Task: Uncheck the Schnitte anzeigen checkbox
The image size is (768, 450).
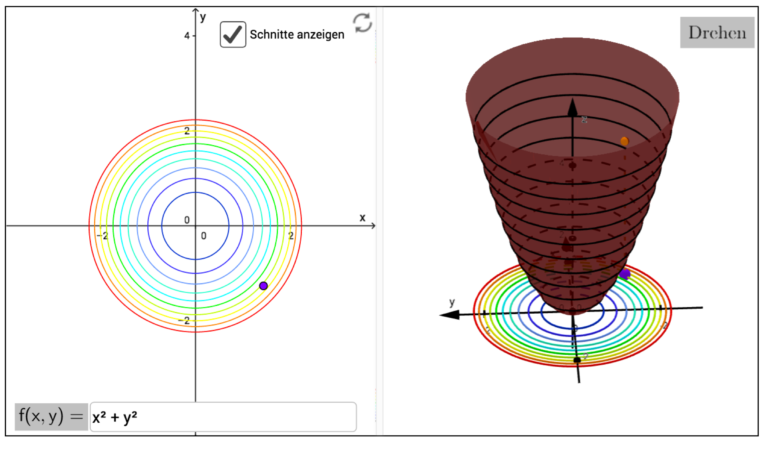Action: click(233, 34)
